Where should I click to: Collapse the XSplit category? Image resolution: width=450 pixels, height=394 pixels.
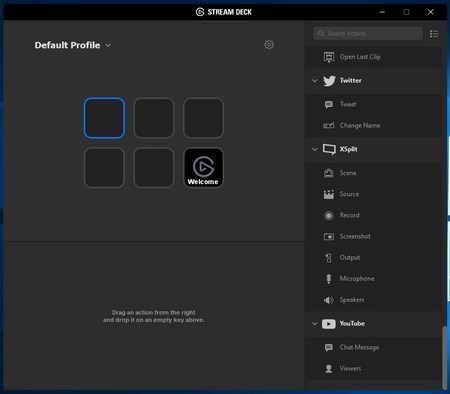(315, 149)
